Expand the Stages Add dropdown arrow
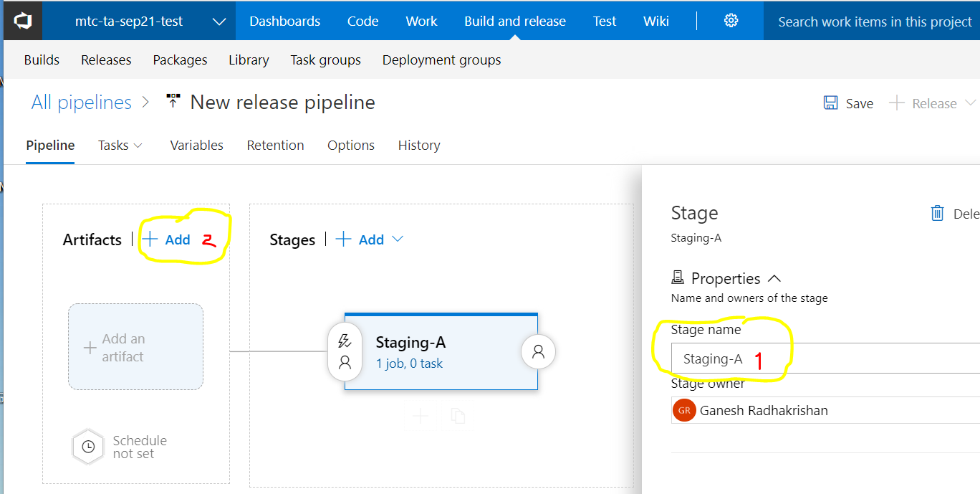Viewport: 980px width, 494px height. coord(398,239)
